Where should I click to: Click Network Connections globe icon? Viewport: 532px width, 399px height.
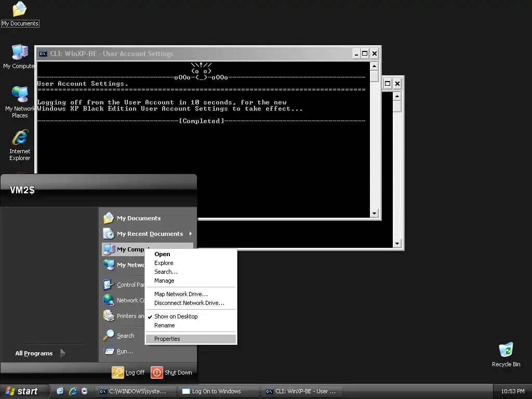(x=109, y=300)
